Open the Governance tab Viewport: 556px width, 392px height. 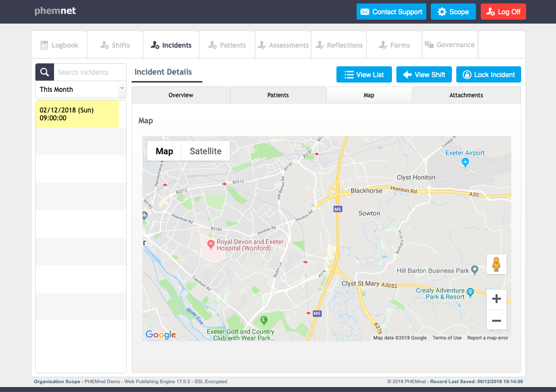pyautogui.click(x=450, y=45)
